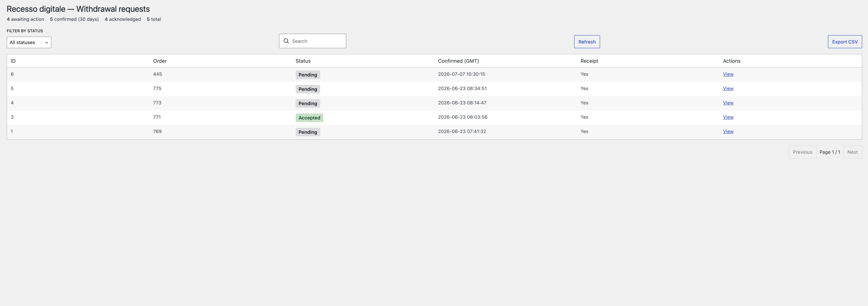Click the 'Page 1 / 1' indicator

pyautogui.click(x=830, y=152)
